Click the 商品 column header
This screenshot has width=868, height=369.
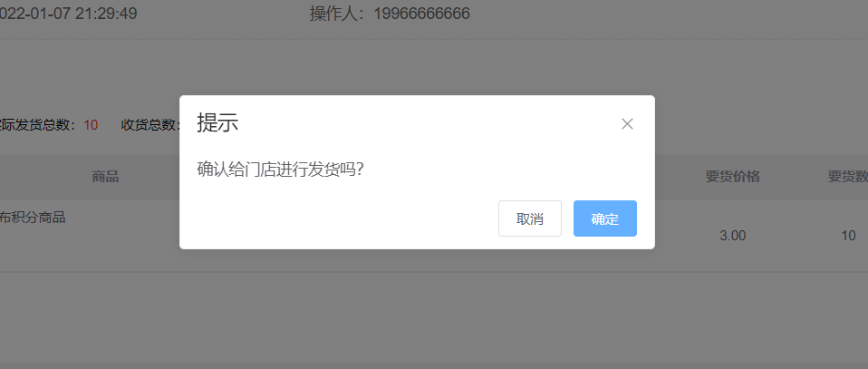point(105,177)
